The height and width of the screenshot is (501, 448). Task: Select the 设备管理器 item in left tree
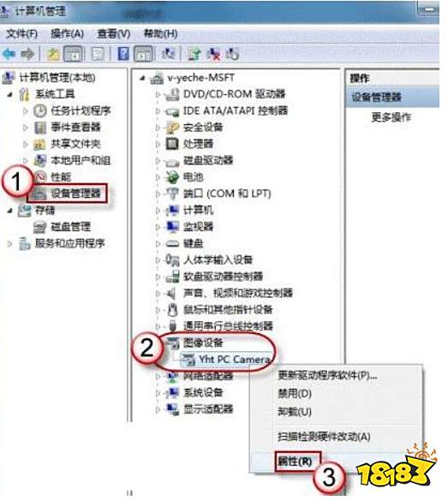(x=75, y=193)
